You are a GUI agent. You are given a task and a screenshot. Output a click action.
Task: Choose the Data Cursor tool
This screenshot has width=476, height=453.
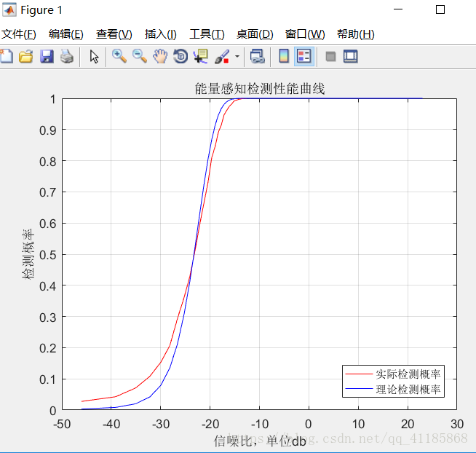click(x=201, y=57)
